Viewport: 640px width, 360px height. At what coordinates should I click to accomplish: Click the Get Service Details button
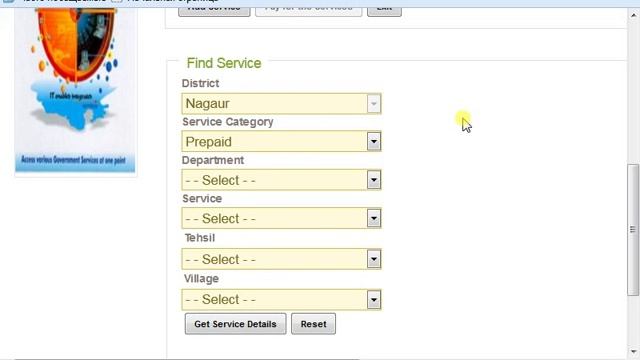[236, 324]
